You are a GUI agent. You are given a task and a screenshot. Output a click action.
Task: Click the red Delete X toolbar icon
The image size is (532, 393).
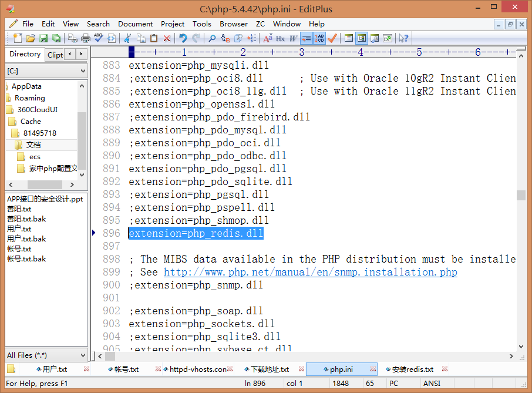pos(167,38)
